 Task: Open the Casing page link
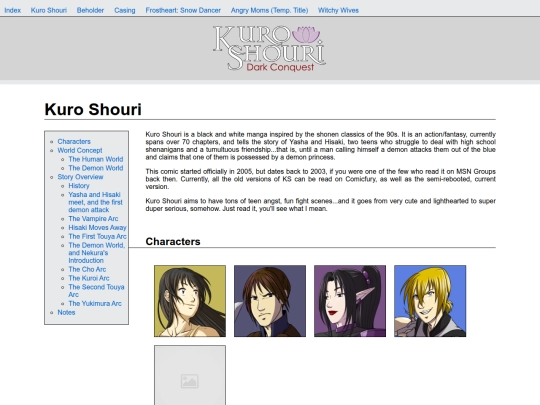(x=125, y=10)
